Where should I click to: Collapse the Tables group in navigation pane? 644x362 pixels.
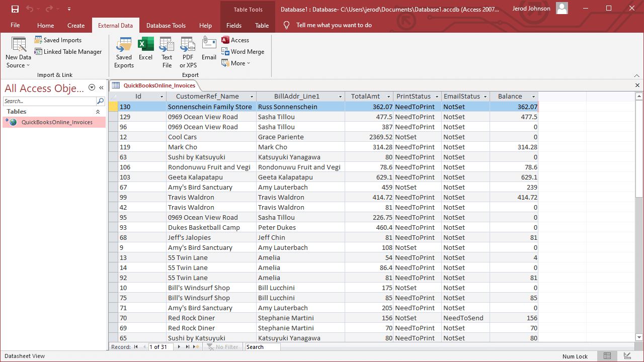98,112
